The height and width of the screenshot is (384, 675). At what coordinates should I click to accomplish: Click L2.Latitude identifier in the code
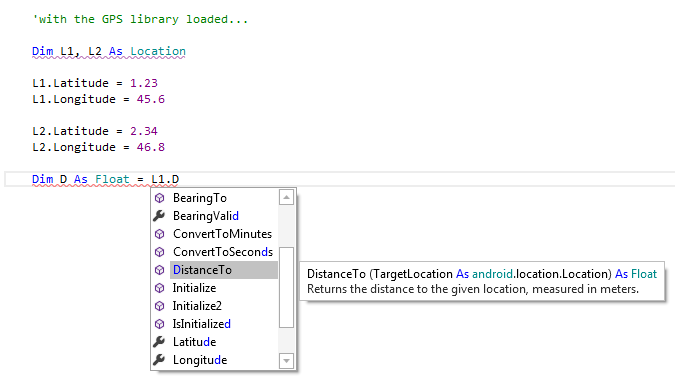[71, 131]
